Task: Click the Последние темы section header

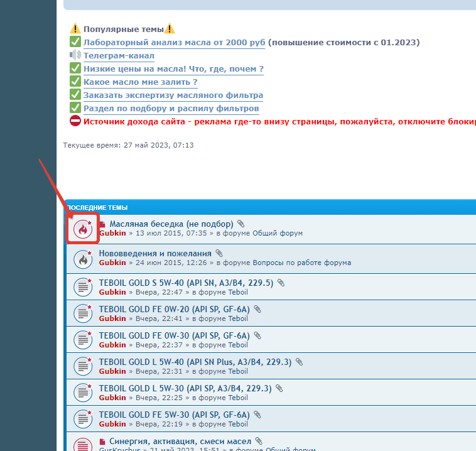Action: pos(97,208)
